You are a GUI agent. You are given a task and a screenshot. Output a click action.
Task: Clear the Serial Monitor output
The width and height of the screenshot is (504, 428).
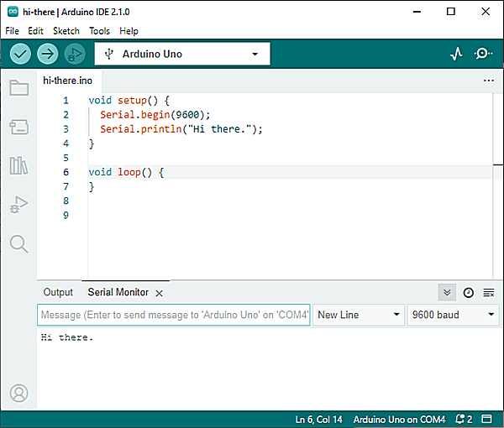(x=489, y=293)
